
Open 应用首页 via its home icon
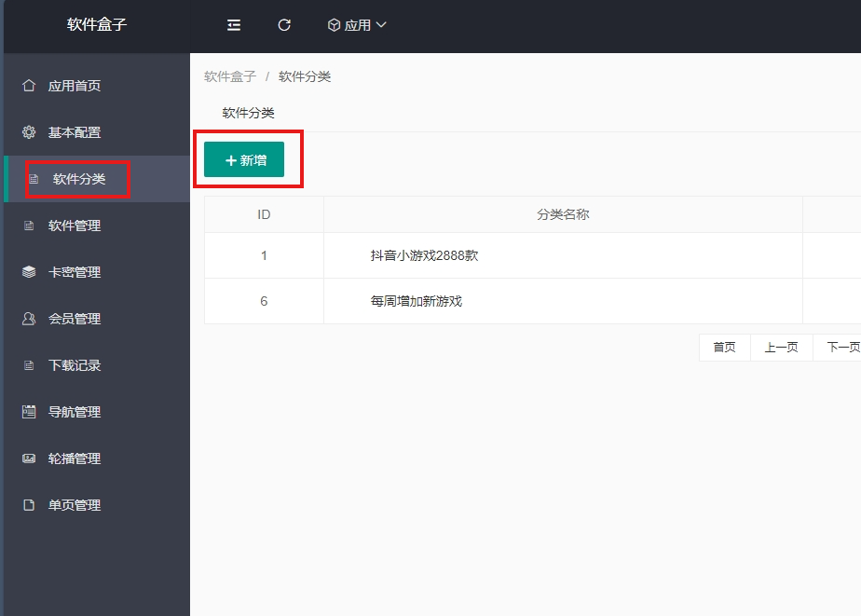pyautogui.click(x=30, y=85)
